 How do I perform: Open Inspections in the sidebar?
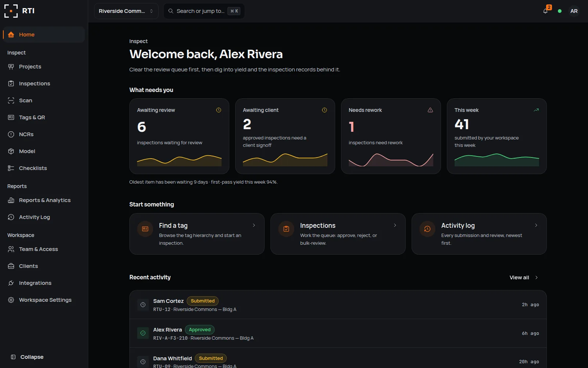point(44,84)
